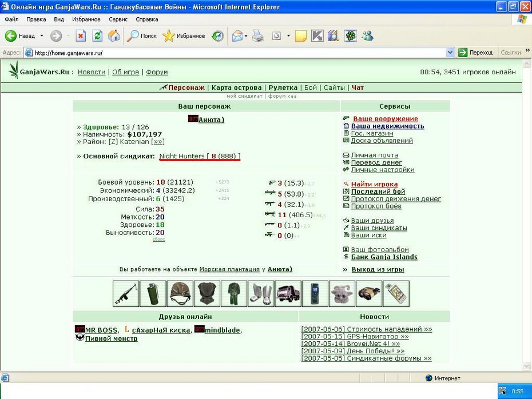Click the truck transport item
Image resolution: width=532 pixels, height=399 pixels.
288,294
